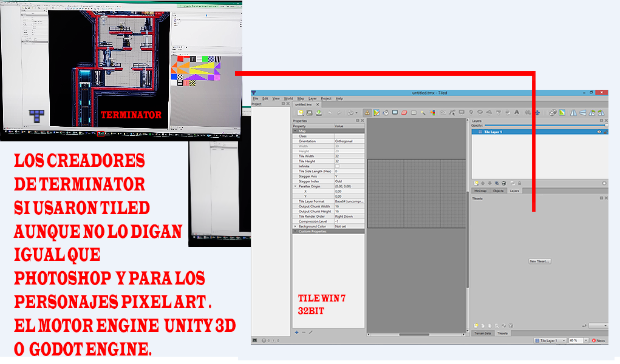Image resolution: width=620 pixels, height=364 pixels.
Task: Toggle the Infinite checkbox in Properties
Action: coord(337,166)
